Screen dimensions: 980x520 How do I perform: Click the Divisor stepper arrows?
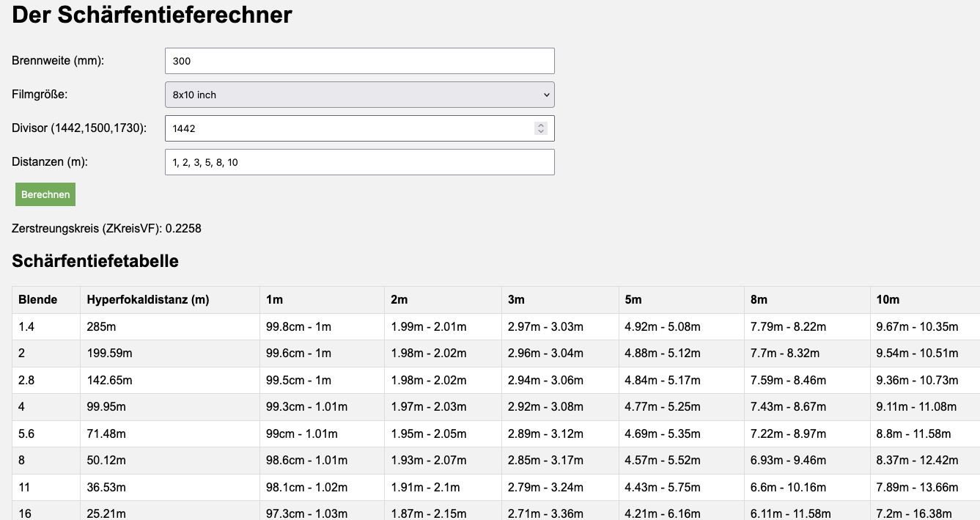(541, 128)
